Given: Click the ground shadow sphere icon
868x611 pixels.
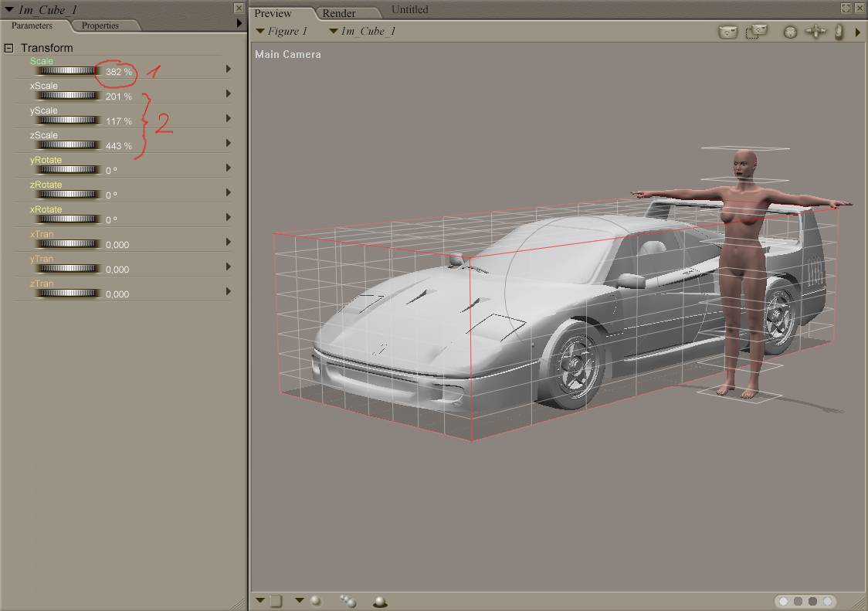Looking at the screenshot, I should click(379, 601).
